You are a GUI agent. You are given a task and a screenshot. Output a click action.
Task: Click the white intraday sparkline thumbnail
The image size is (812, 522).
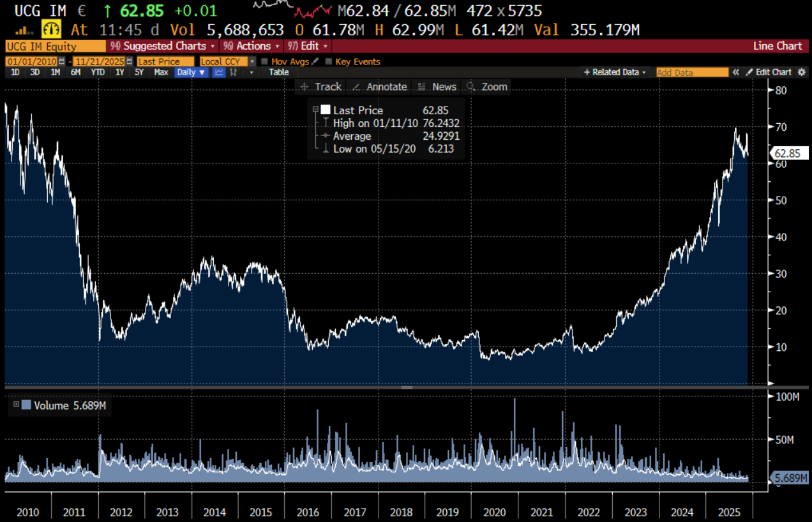[273, 5]
